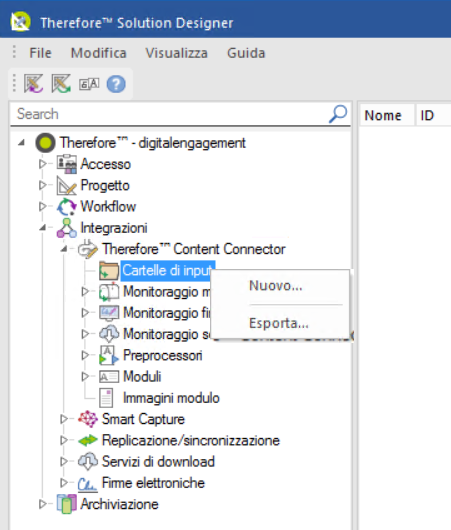Click the monitor icon beside Monitoraggio fi

point(109,313)
